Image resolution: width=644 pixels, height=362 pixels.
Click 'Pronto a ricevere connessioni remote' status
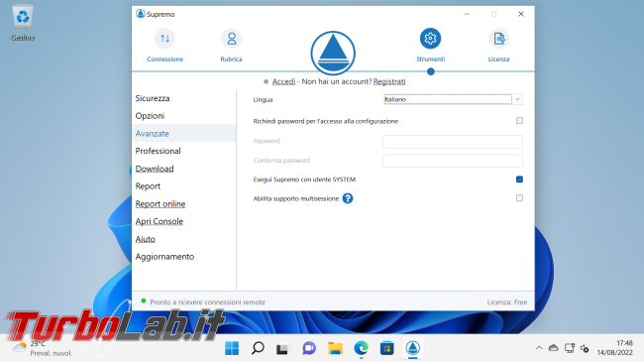[207, 302]
